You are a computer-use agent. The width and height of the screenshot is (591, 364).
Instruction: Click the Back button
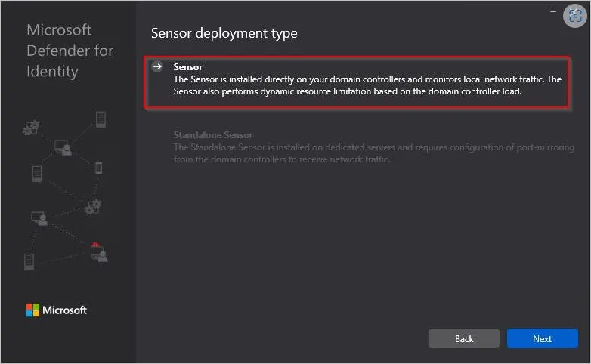(463, 338)
